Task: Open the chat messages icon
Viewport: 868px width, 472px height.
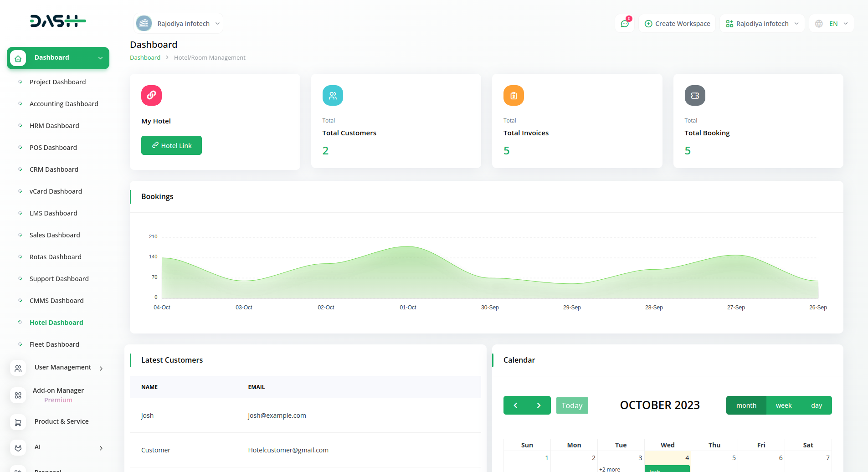Action: [x=625, y=24]
